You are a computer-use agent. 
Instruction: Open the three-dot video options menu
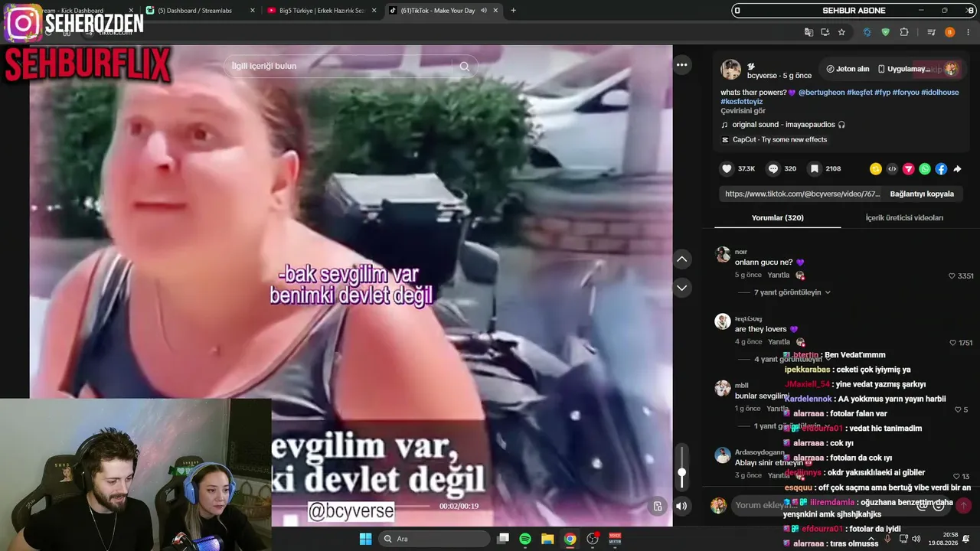click(x=682, y=65)
